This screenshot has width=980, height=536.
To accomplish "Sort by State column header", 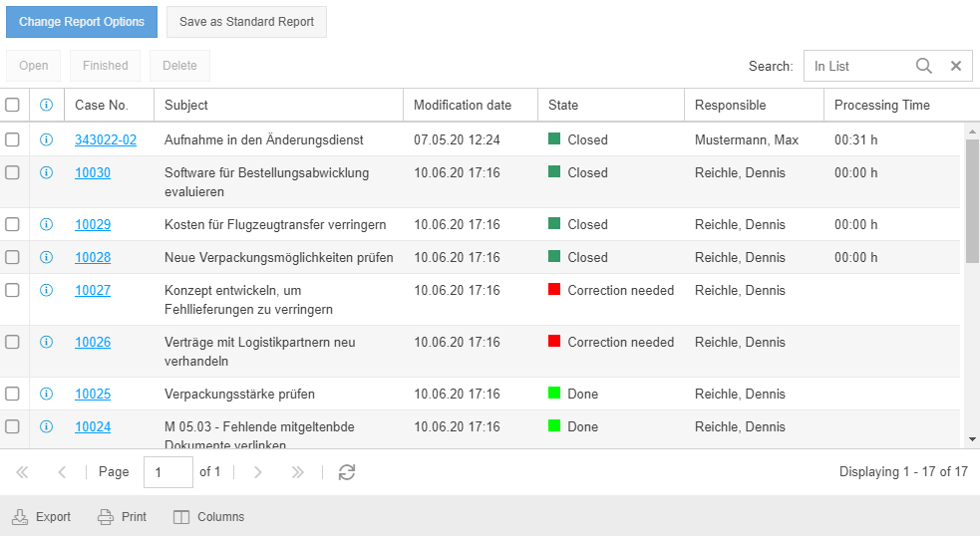I will point(563,105).
